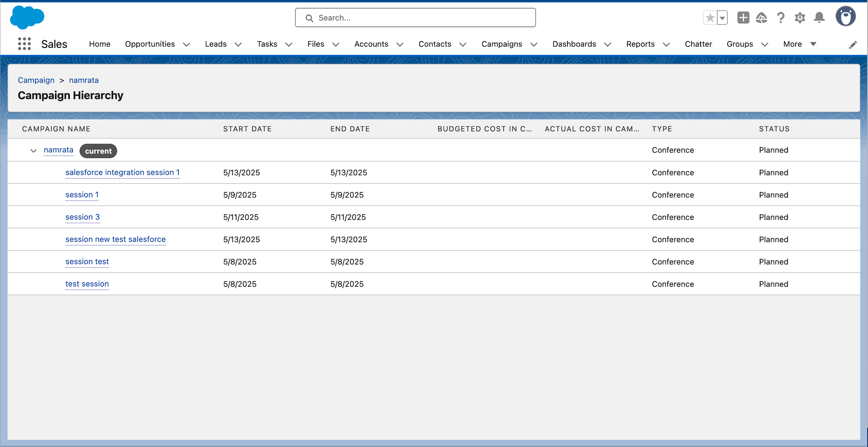Viewport: 868px width, 447px height.
Task: Open the notifications bell
Action: [819, 18]
